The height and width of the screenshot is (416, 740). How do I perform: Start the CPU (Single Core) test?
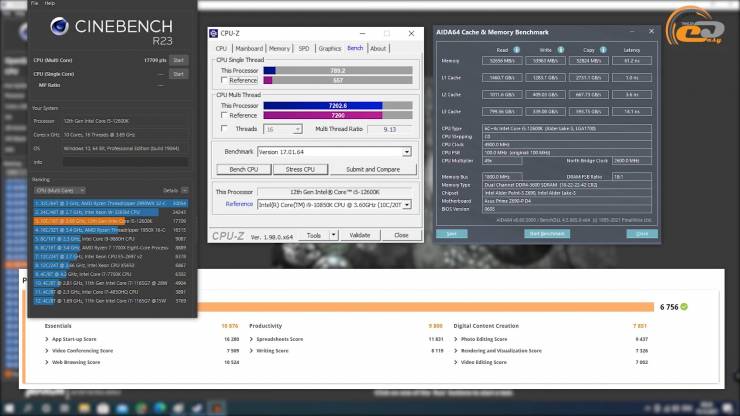178,74
